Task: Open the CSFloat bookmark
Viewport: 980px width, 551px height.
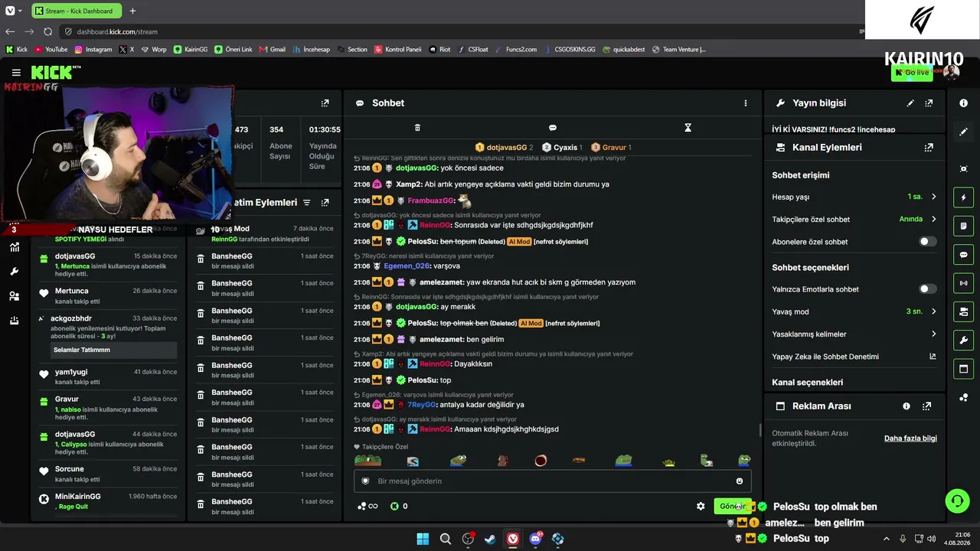Action: 472,49
